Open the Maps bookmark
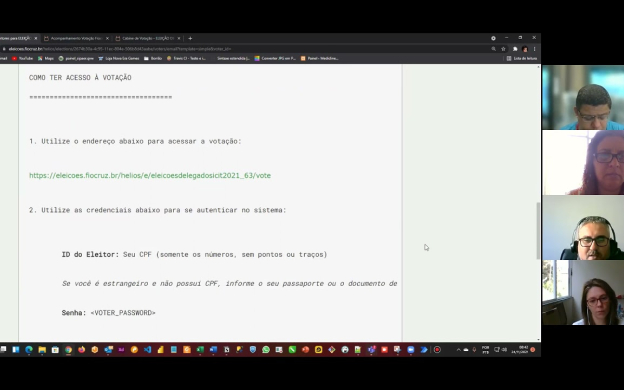The height and width of the screenshot is (390, 624). (x=46, y=58)
